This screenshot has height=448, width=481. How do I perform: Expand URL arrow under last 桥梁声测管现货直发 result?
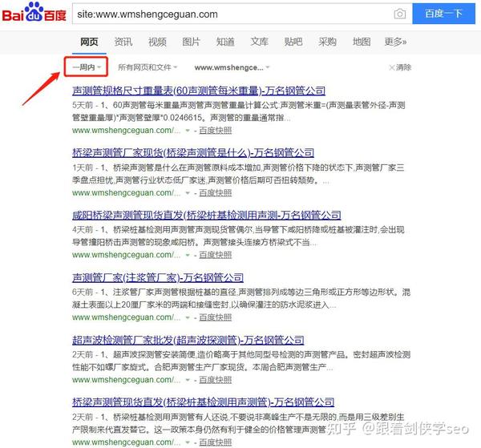click(x=188, y=442)
